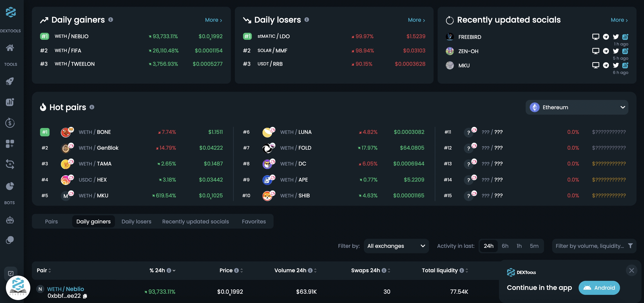The image size is (644, 303).
Task: Open MKU website monitor icon
Action: click(596, 65)
